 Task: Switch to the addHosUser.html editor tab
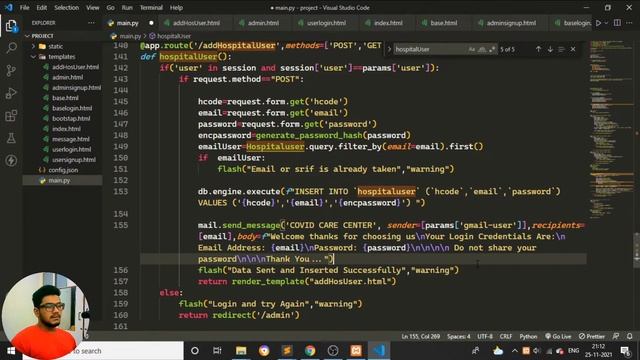(196, 23)
